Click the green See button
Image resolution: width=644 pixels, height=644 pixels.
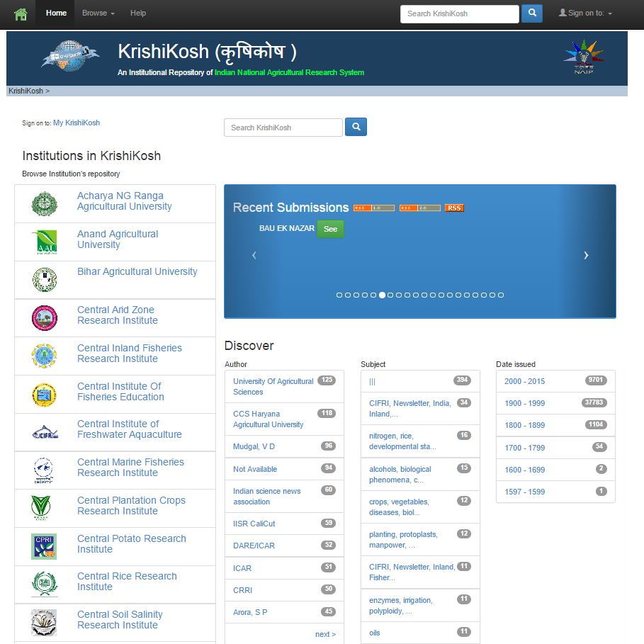pyautogui.click(x=330, y=229)
